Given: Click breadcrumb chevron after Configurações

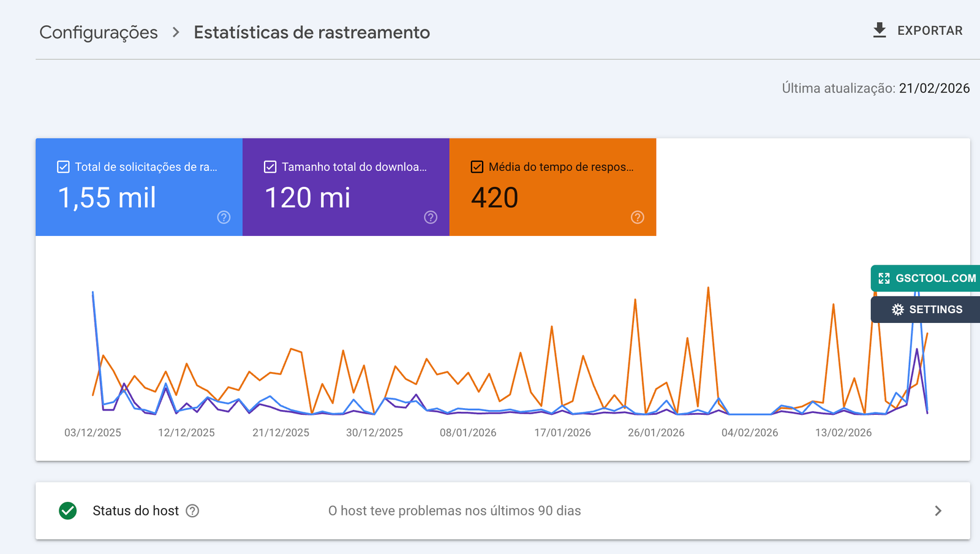Looking at the screenshot, I should pos(176,32).
